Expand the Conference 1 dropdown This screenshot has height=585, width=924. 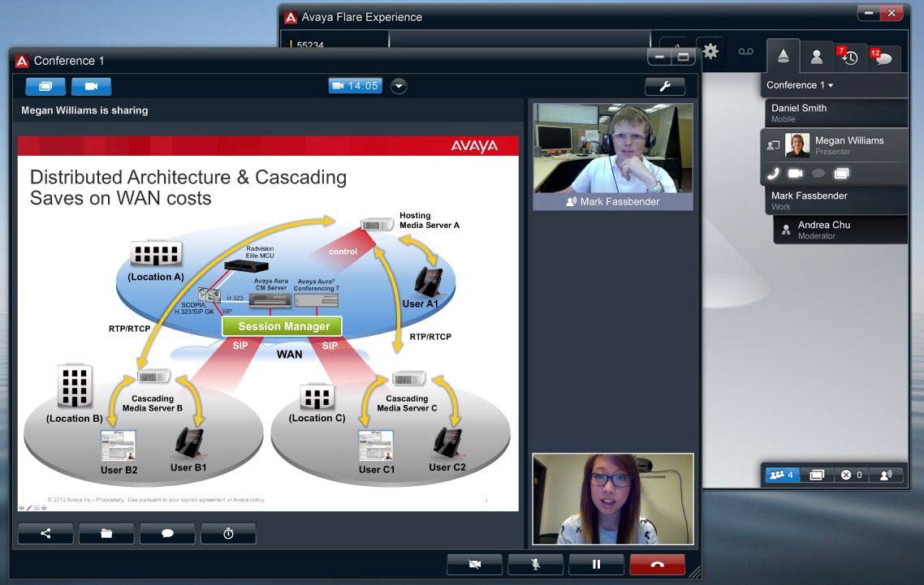tap(800, 85)
